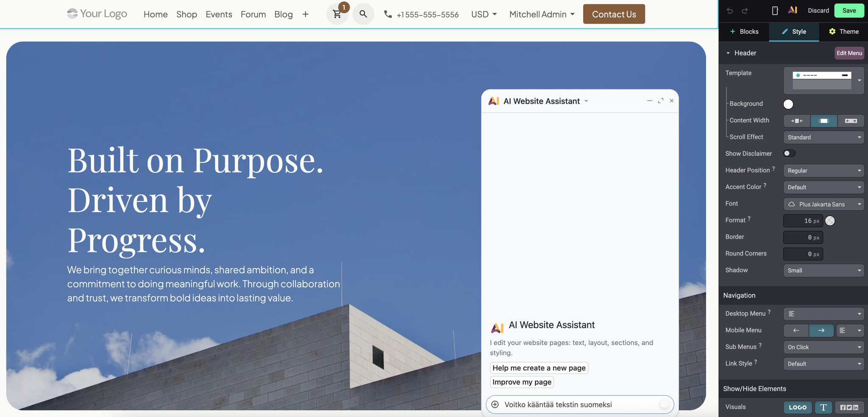Select full content width option
868x417 pixels.
tap(851, 121)
